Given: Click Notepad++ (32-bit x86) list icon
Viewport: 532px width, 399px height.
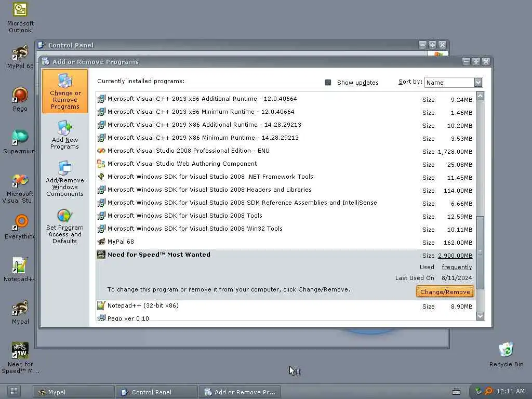Looking at the screenshot, I should point(101,305).
